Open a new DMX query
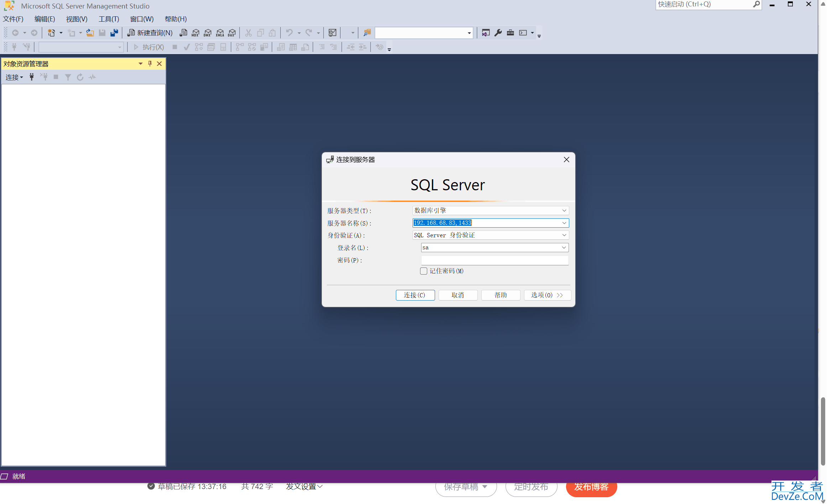827x504 pixels. point(208,33)
